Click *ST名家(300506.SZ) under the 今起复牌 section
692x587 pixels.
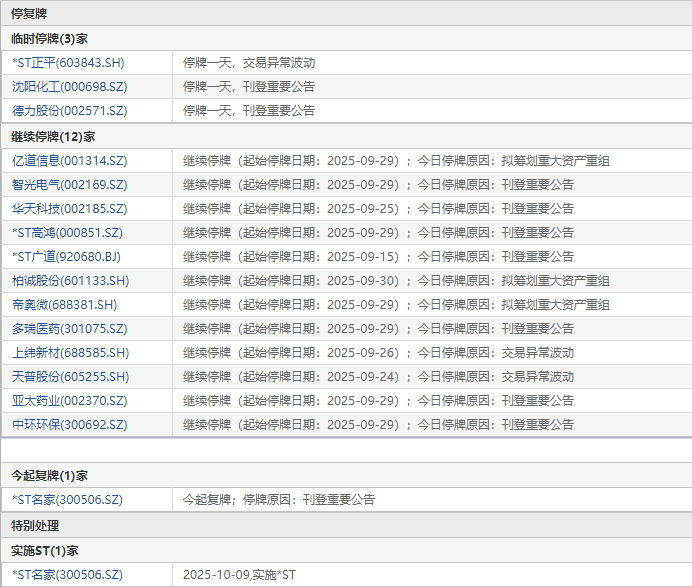(x=67, y=499)
